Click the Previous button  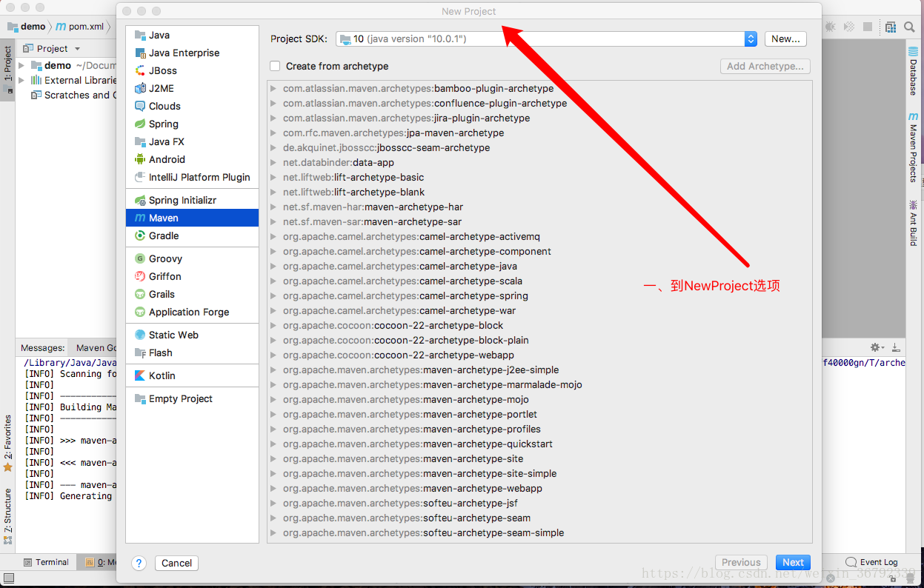pyautogui.click(x=741, y=563)
